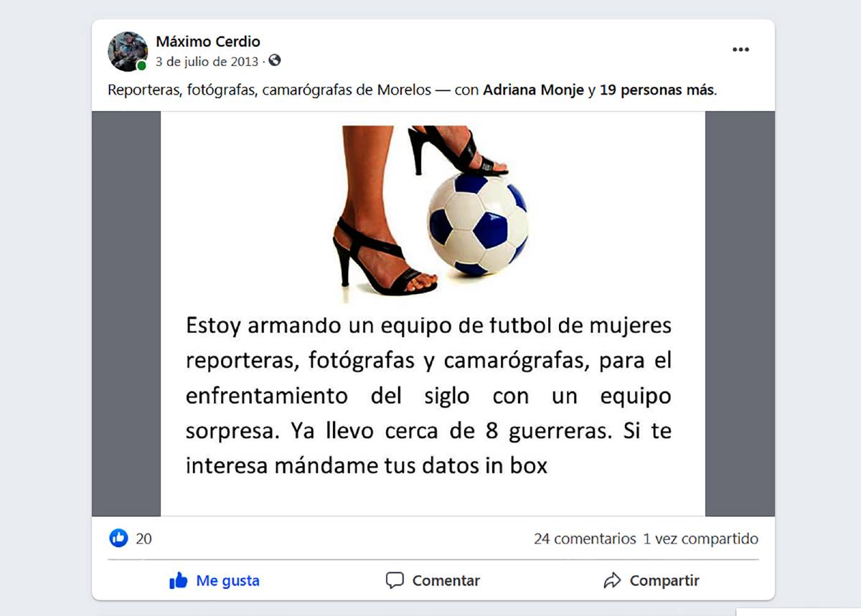Click the green online status dot

point(141,66)
